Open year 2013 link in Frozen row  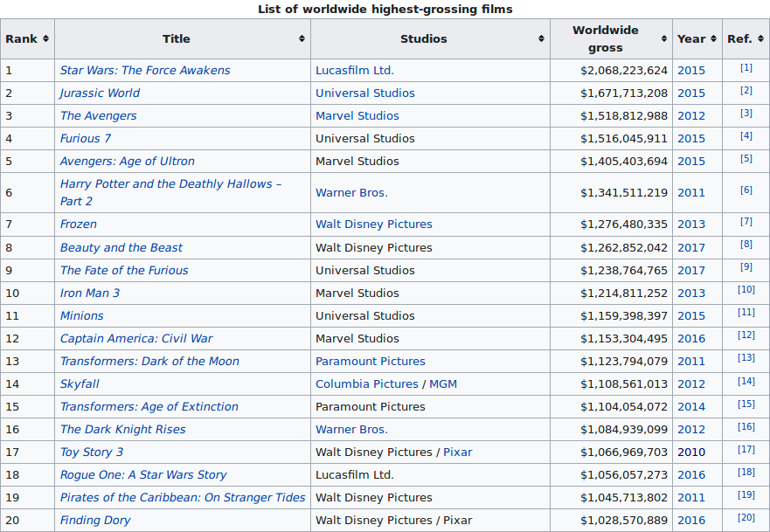click(x=691, y=224)
